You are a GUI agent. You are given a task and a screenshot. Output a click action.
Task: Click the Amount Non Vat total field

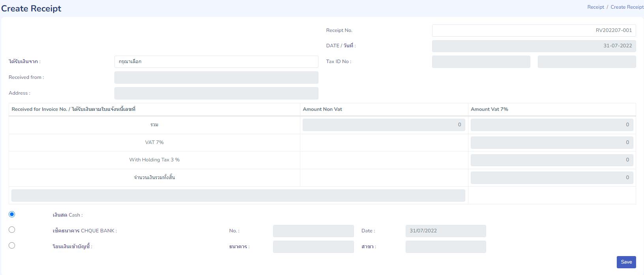click(384, 125)
